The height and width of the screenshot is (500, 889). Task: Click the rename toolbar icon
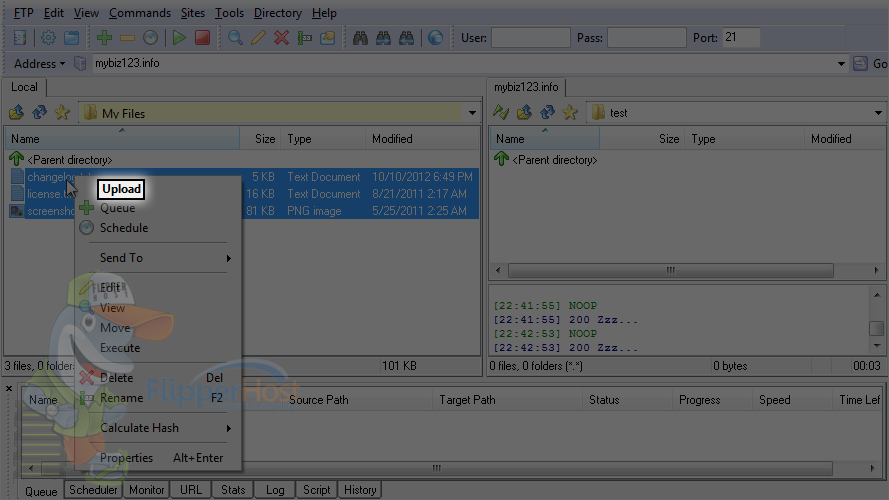(x=304, y=38)
